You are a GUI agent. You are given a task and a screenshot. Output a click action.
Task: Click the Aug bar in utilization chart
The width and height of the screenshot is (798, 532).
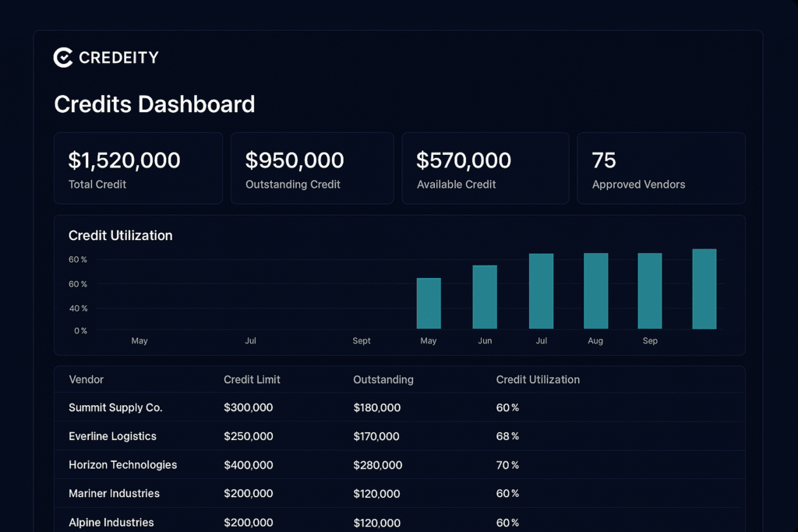point(596,291)
